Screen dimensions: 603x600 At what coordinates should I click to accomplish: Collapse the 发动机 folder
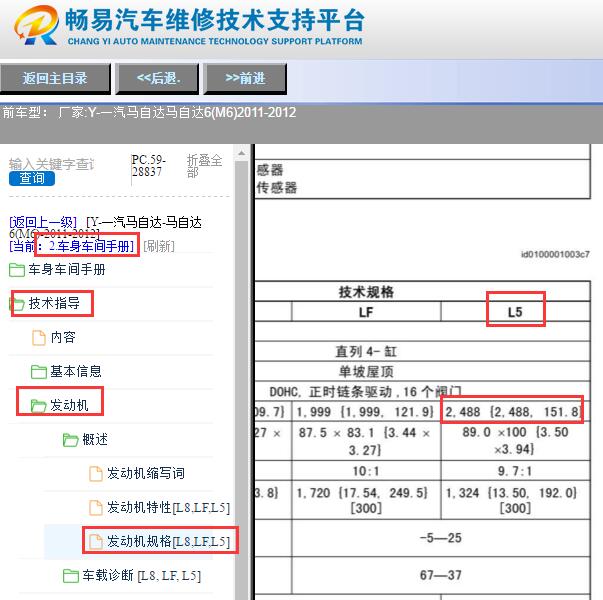(69, 405)
